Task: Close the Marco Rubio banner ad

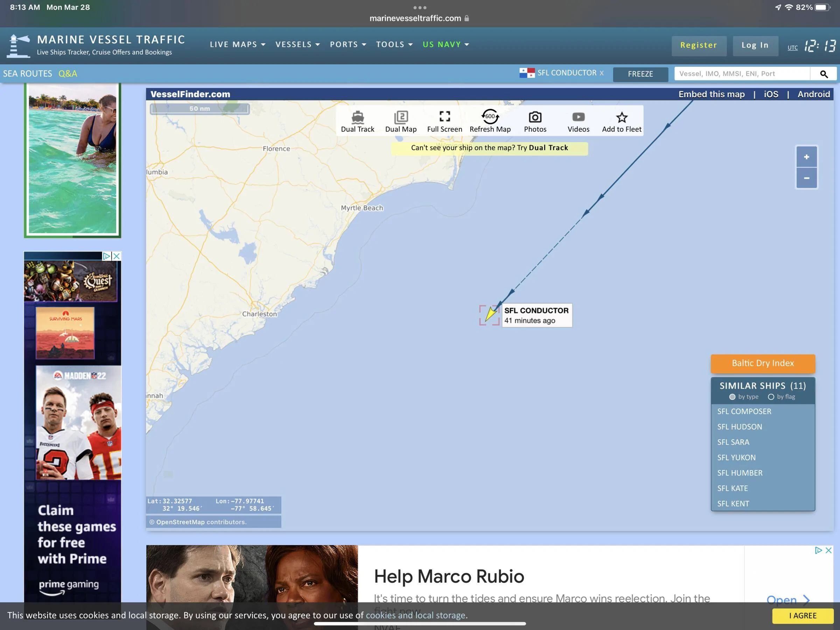Action: pyautogui.click(x=828, y=550)
